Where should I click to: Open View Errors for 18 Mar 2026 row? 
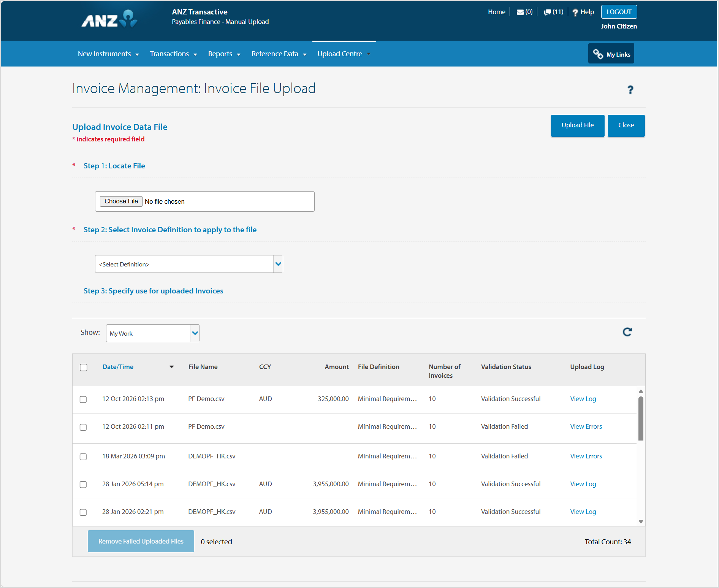pyautogui.click(x=586, y=456)
